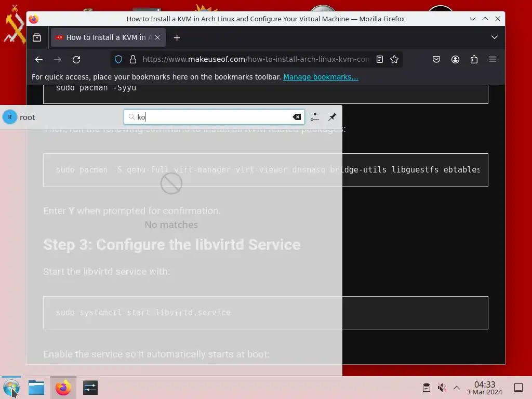Open application launcher configure settings
Image resolution: width=532 pixels, height=399 pixels.
[x=314, y=117]
